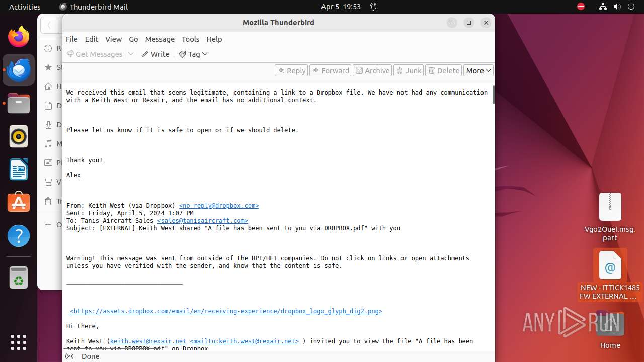Click the 'Alex' signature text
This screenshot has width=644, height=362.
[x=73, y=175]
